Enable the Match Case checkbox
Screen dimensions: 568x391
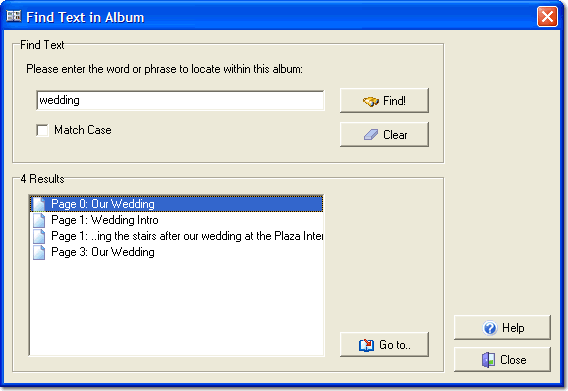[42, 130]
